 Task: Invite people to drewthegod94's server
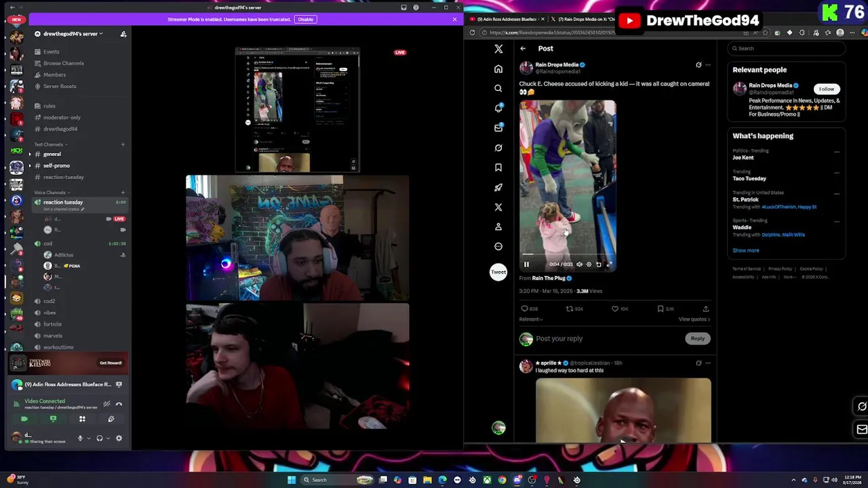[x=123, y=34]
